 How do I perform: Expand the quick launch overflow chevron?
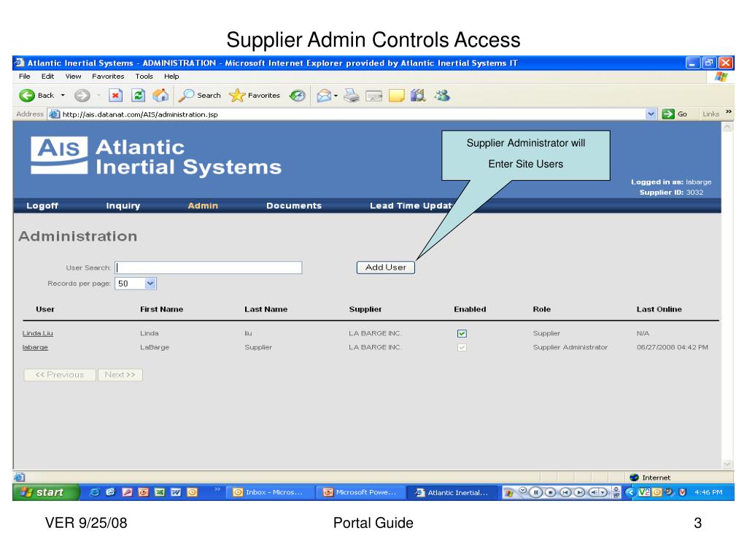coord(217,489)
